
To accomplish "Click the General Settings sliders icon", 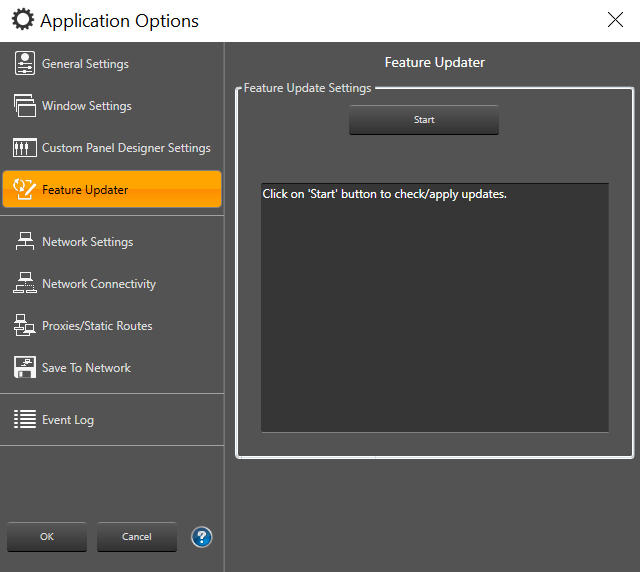I will pyautogui.click(x=25, y=63).
